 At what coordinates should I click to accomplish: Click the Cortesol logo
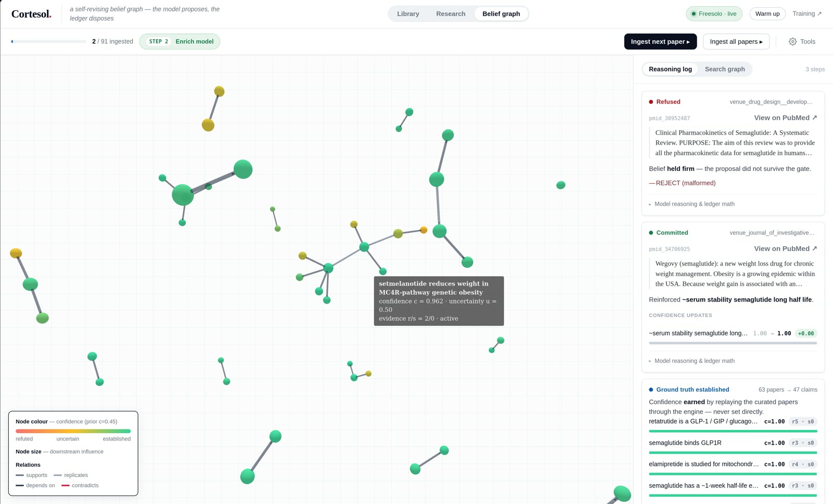coord(31,14)
